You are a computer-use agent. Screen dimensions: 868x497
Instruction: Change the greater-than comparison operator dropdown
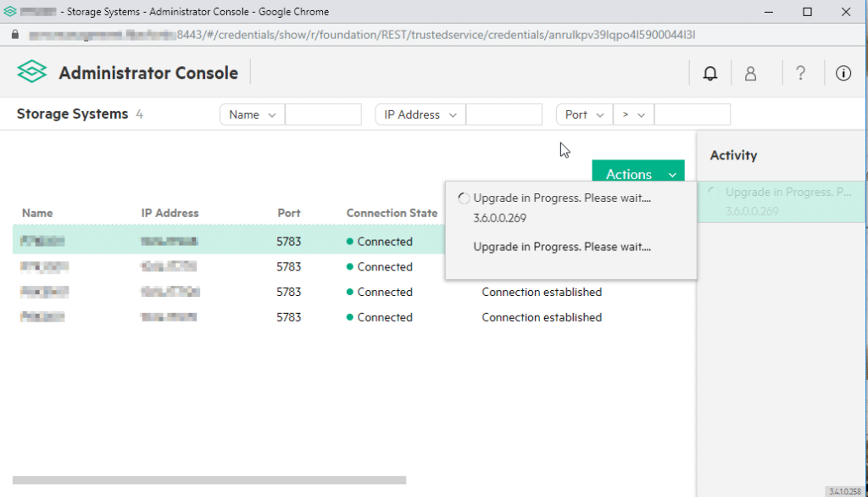[x=633, y=114]
